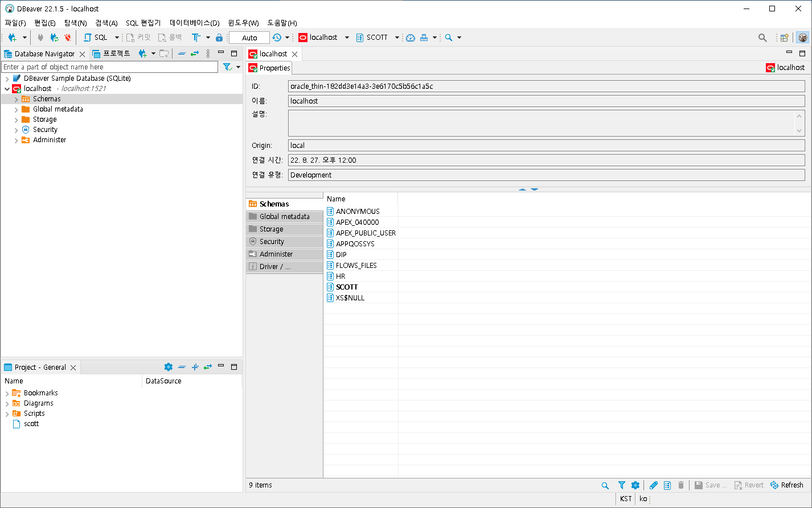Click the KST timezone status entry
This screenshot has height=508, width=812.
coord(626,499)
